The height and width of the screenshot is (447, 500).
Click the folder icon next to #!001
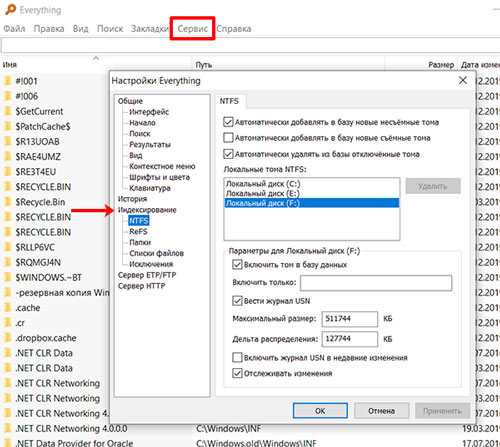pos(7,81)
